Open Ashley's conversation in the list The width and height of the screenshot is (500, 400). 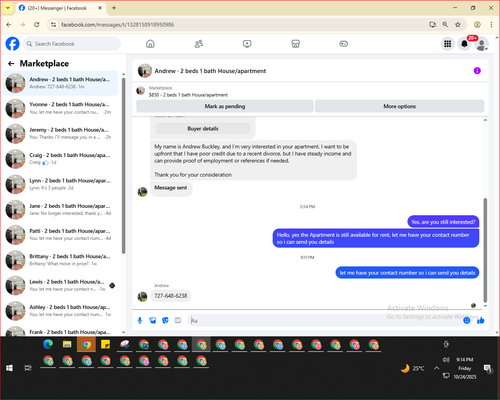tap(61, 311)
